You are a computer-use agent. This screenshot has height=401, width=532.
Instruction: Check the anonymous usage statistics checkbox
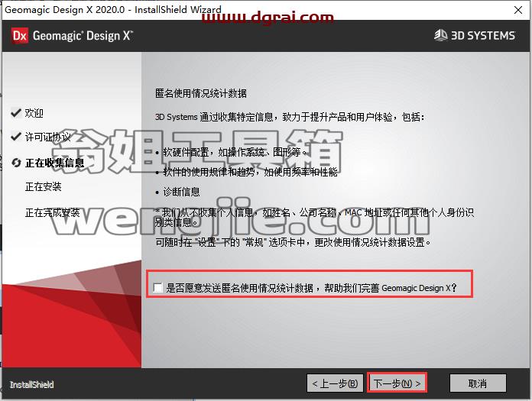click(x=157, y=288)
